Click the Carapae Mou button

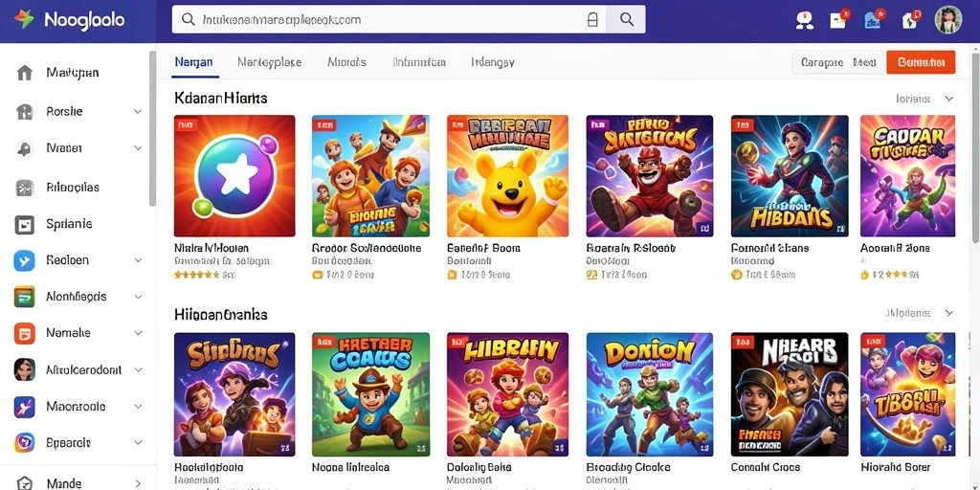pos(838,62)
